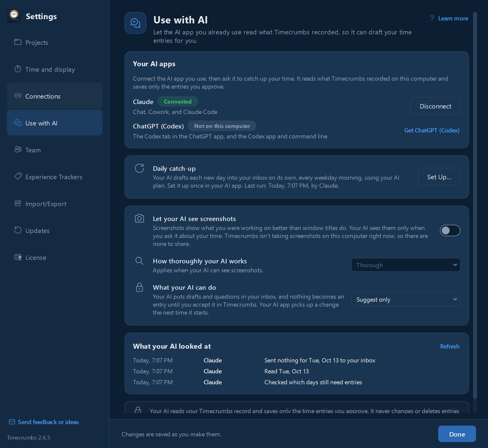This screenshot has height=448, width=488.
Task: Click the large Use with AI header icon
Action: (x=135, y=23)
